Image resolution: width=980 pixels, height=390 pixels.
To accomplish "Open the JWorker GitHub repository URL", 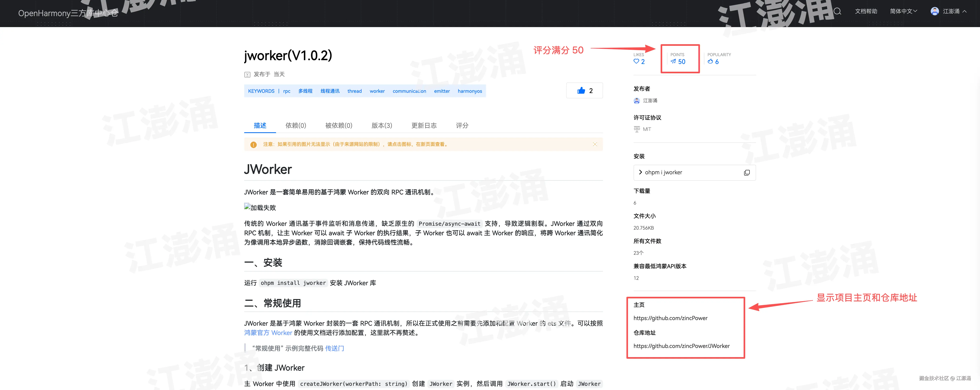I will pyautogui.click(x=681, y=346).
